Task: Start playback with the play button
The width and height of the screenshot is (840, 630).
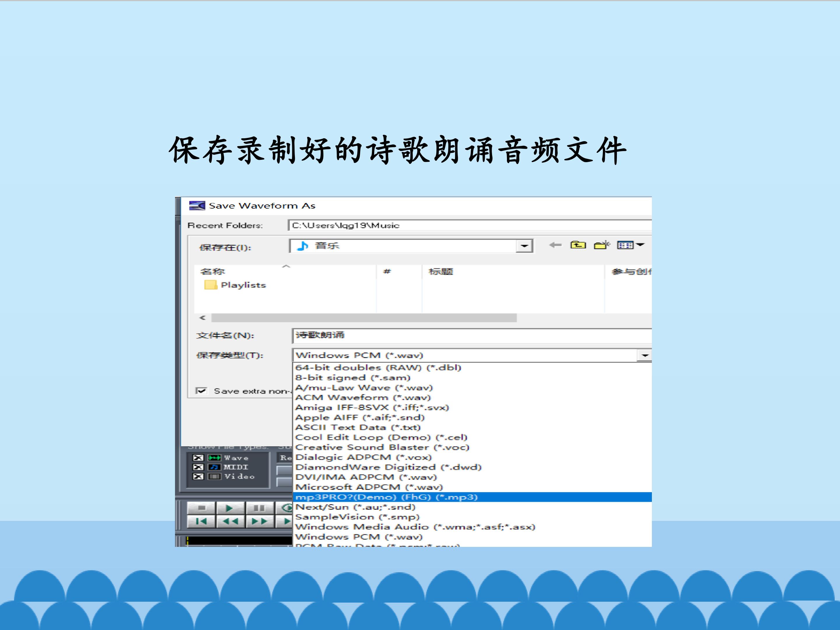Action: click(230, 508)
